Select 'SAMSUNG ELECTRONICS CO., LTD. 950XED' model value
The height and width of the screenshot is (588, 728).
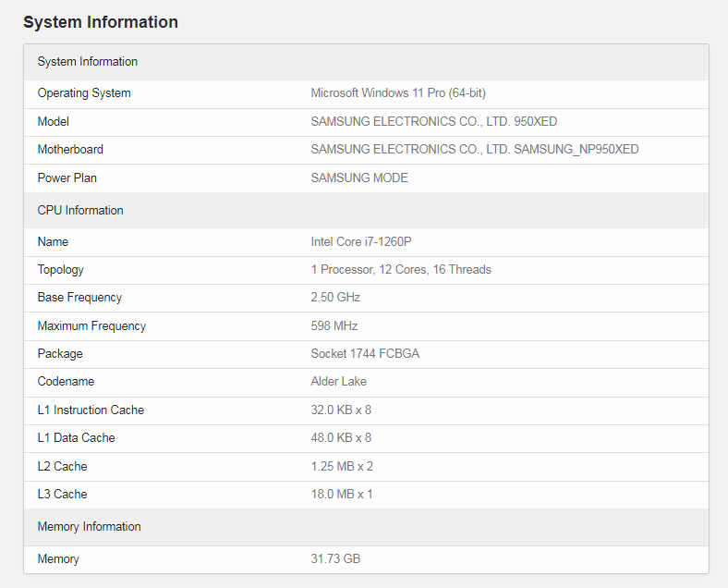[x=433, y=122]
